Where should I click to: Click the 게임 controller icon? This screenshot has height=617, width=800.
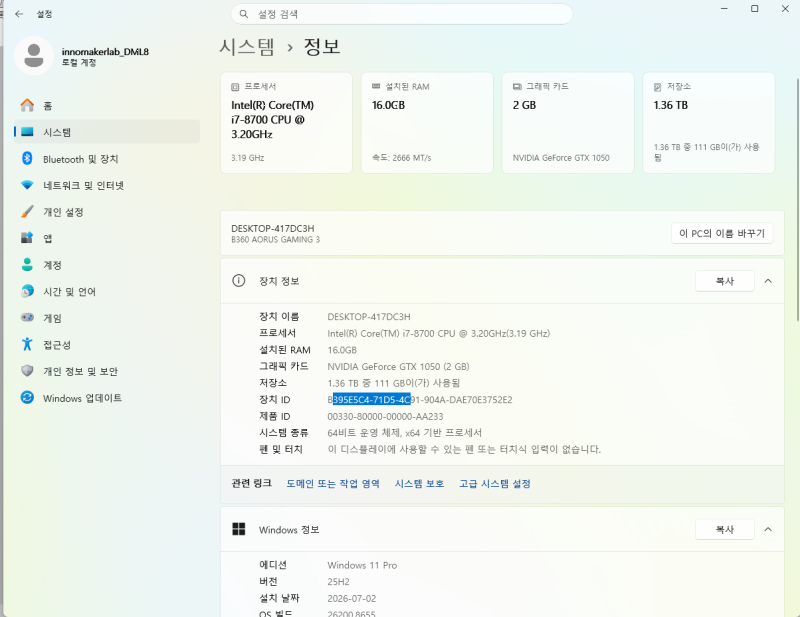coord(27,318)
